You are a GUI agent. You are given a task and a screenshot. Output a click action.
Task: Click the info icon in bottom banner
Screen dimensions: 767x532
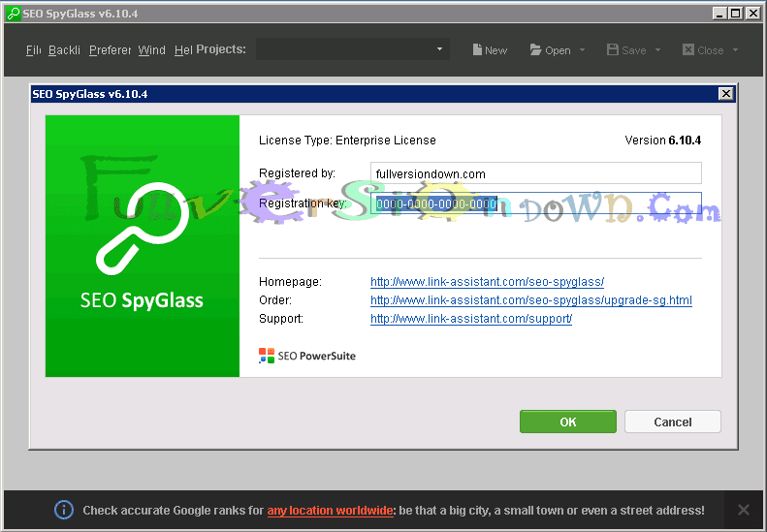coord(64,510)
